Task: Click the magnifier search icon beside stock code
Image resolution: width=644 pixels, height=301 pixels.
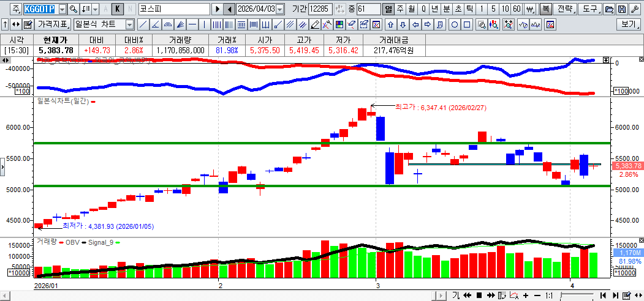Action: (x=74, y=9)
